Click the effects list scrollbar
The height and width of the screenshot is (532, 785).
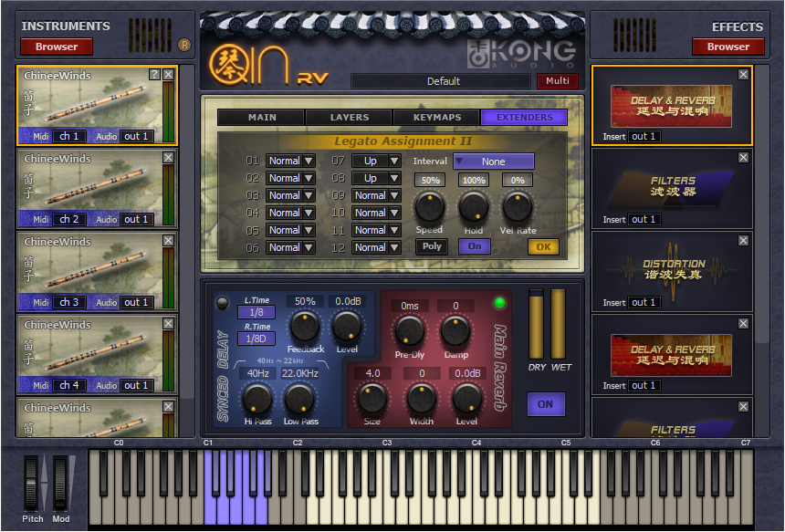pyautogui.click(x=761, y=203)
